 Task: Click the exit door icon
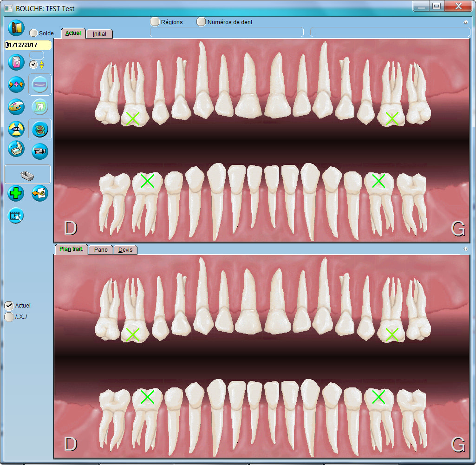16,28
